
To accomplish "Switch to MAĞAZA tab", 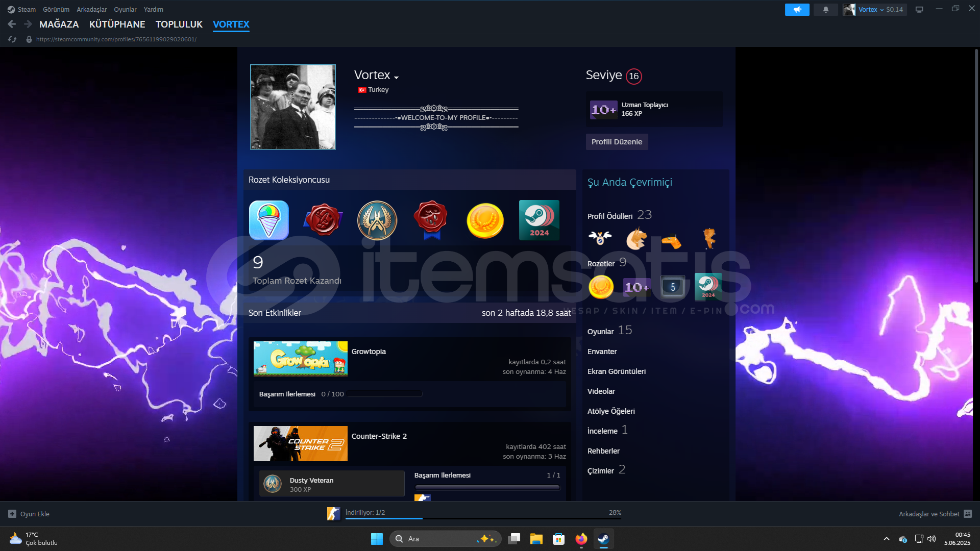I will click(x=59, y=24).
